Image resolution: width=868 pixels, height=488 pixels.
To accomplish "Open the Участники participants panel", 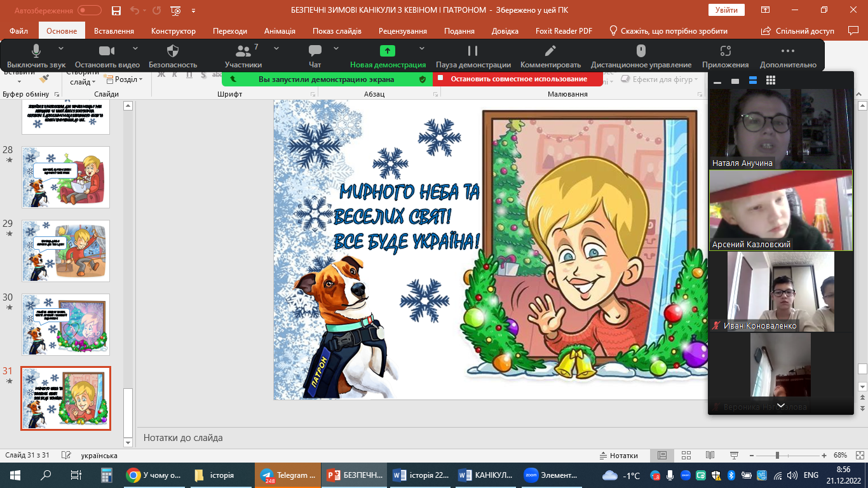I will (x=243, y=56).
